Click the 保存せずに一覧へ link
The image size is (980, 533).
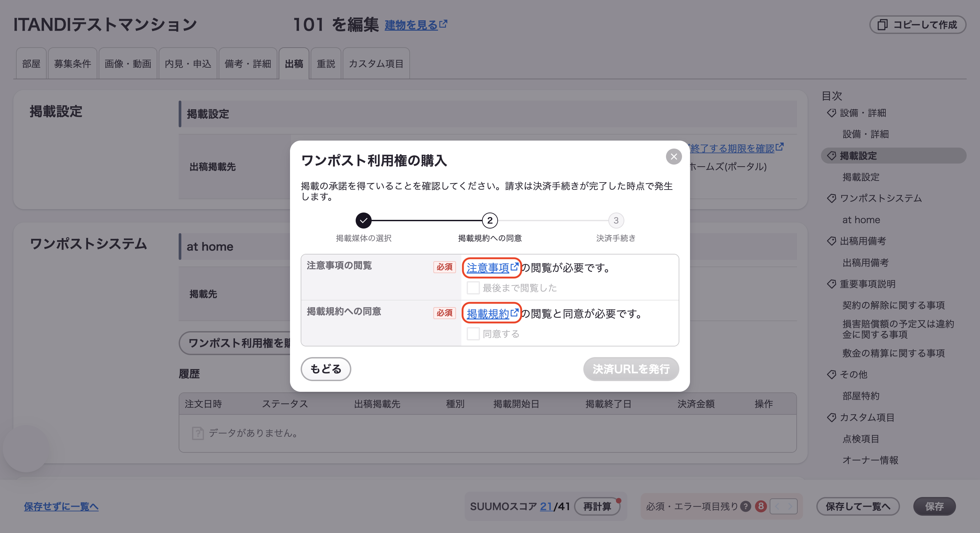tap(61, 506)
